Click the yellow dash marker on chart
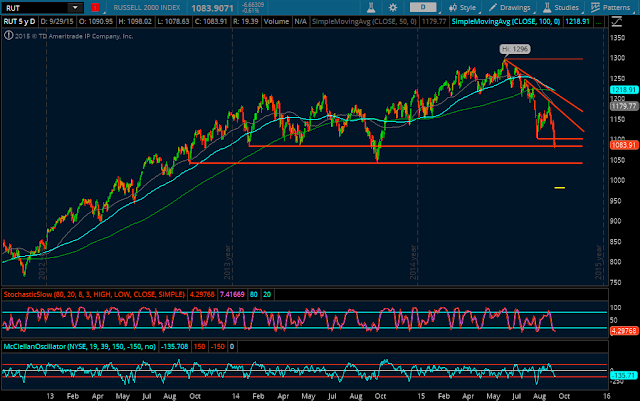 click(560, 188)
